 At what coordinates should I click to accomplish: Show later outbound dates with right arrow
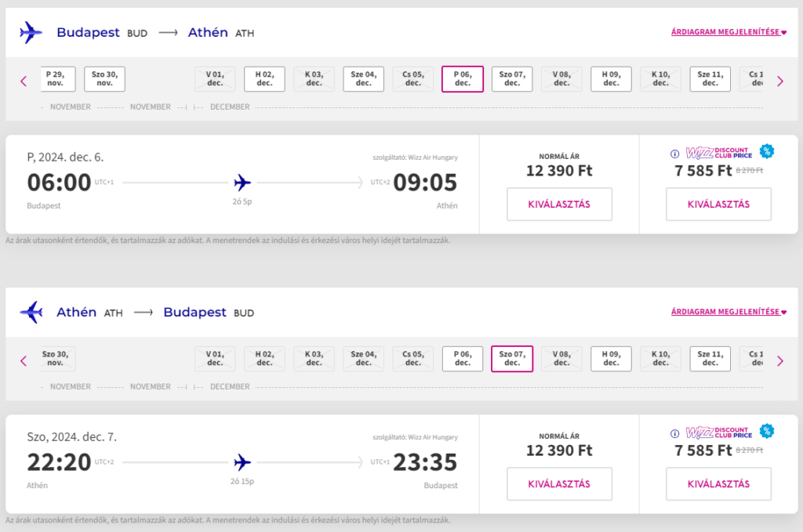tap(780, 81)
